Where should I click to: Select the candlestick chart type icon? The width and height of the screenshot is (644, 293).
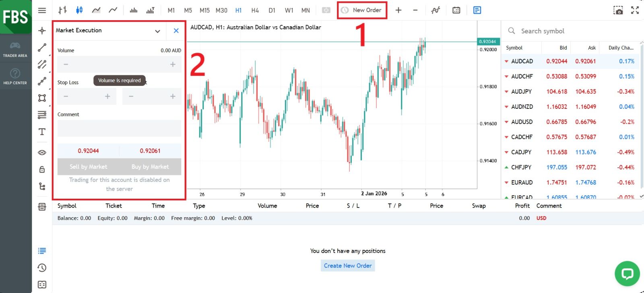(79, 10)
